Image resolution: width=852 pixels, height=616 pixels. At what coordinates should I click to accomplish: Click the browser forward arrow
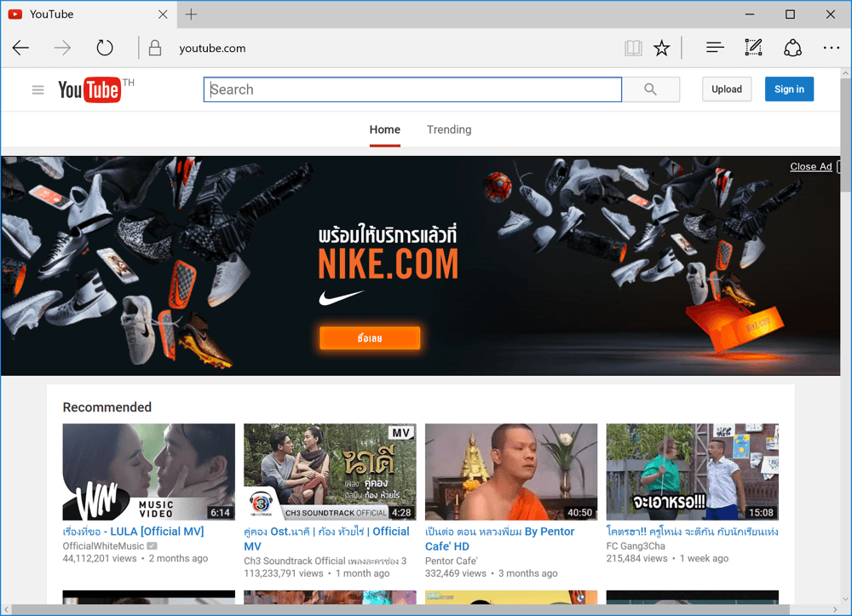coord(62,49)
